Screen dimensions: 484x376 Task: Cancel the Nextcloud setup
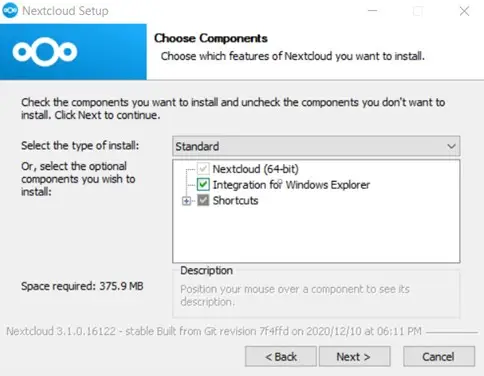tap(439, 357)
